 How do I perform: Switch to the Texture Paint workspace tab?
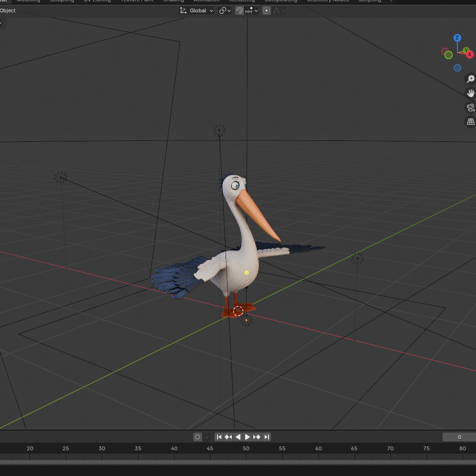pyautogui.click(x=137, y=1)
